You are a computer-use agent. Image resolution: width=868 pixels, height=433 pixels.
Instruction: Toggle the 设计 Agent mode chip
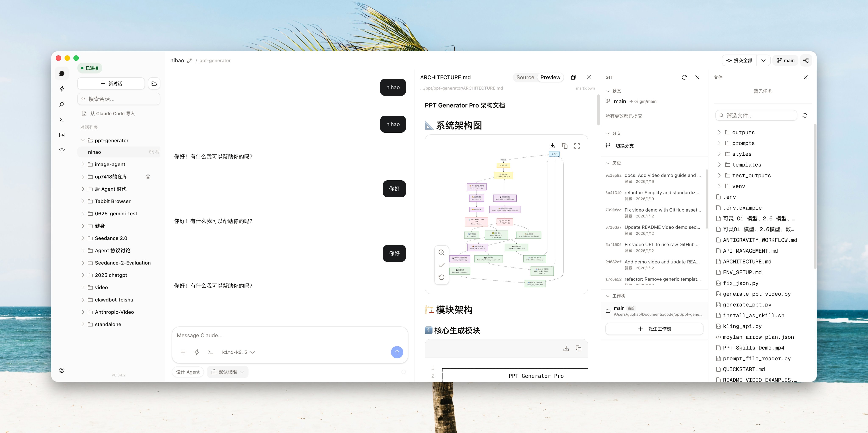188,372
